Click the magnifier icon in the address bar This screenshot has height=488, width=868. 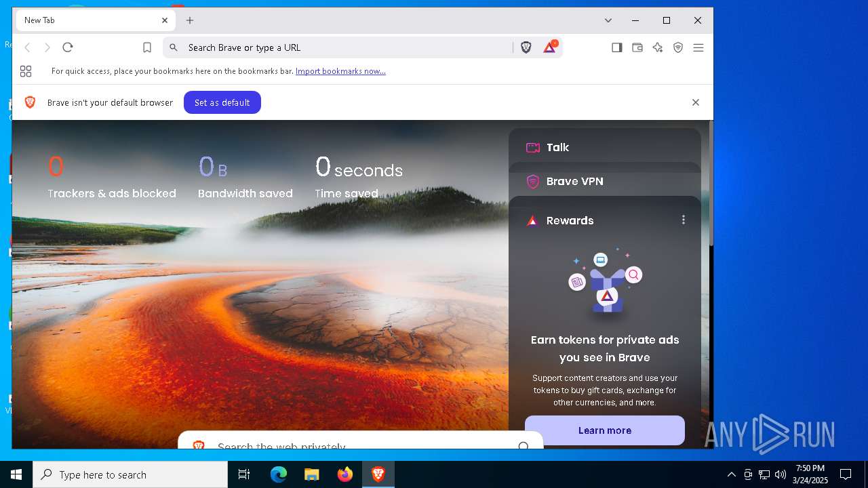pos(174,47)
